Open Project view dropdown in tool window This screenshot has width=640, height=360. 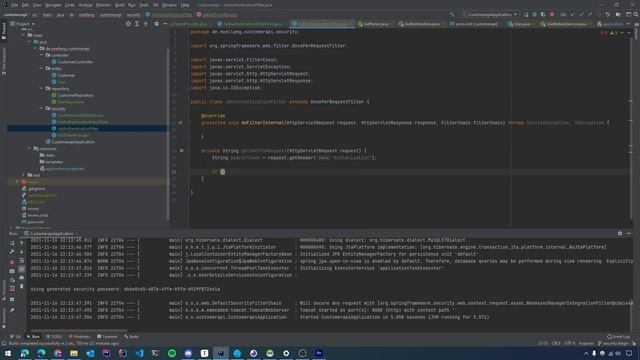click(x=23, y=24)
